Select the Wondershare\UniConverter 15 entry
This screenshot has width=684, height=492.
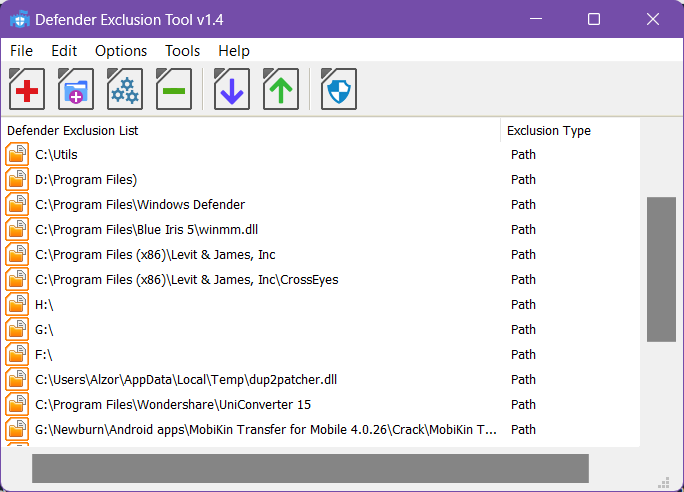tap(321, 404)
